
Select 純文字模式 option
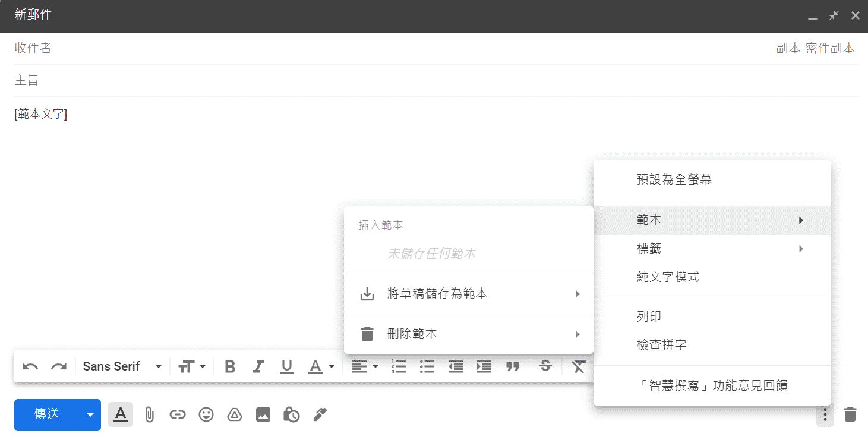pyautogui.click(x=712, y=277)
